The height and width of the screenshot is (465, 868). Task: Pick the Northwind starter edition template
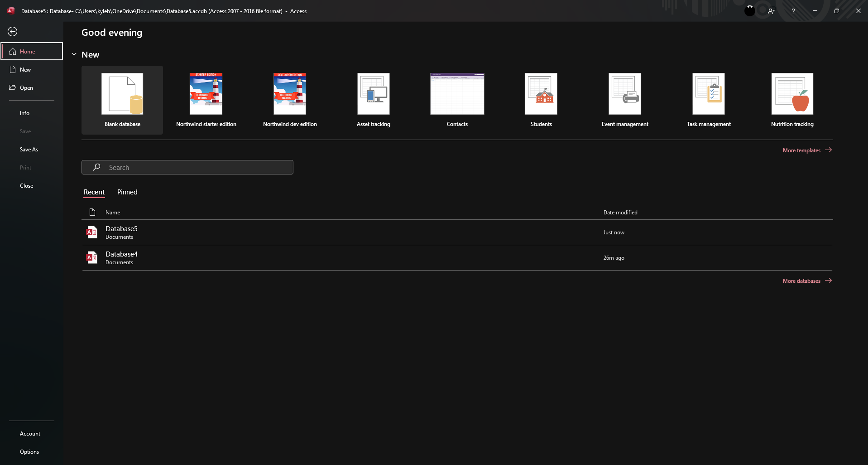(x=206, y=100)
